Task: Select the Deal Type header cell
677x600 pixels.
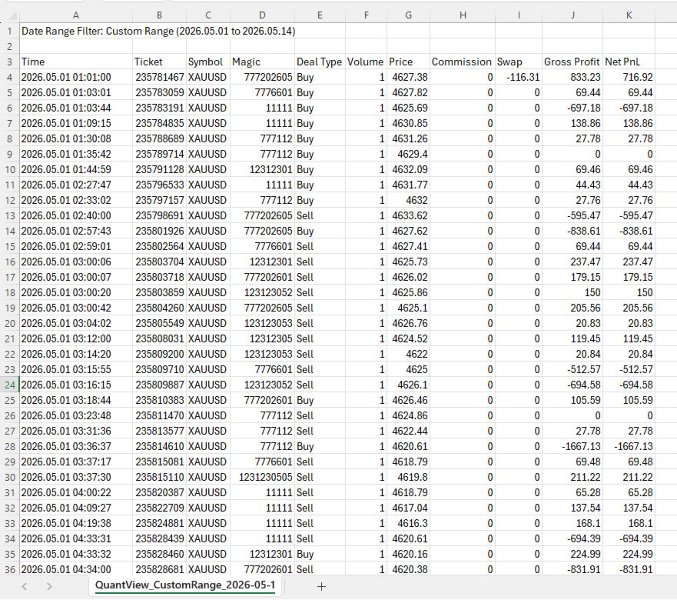Action: coord(320,62)
